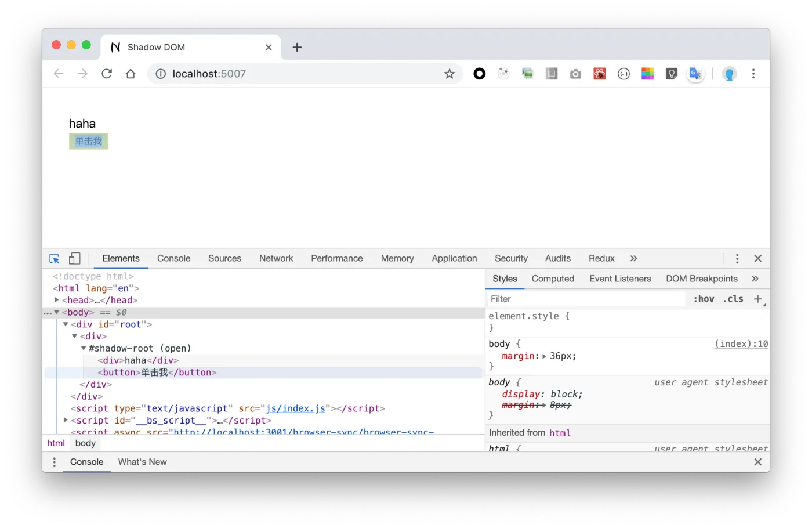Image resolution: width=812 pixels, height=528 pixels.
Task: Close the bottom console drawer
Action: point(757,462)
